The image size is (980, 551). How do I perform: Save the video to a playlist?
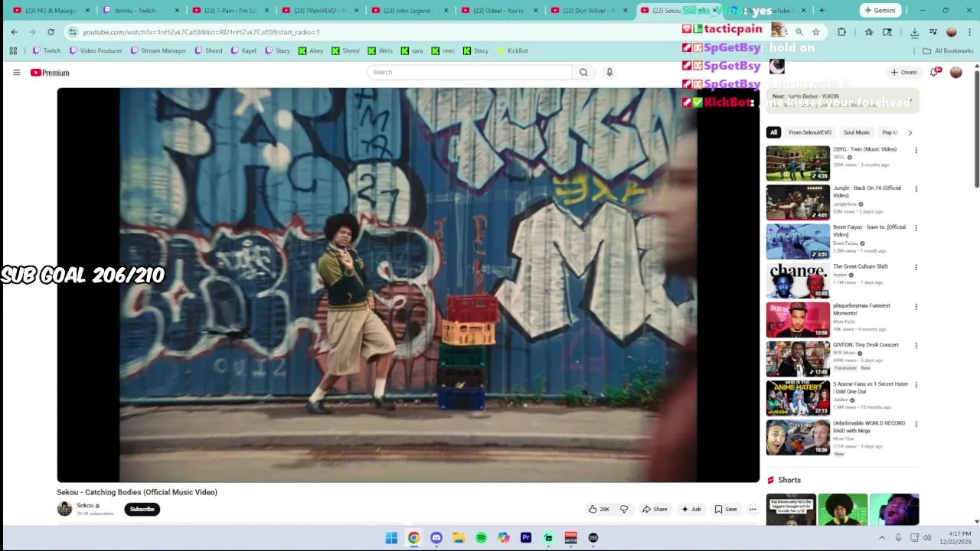725,509
